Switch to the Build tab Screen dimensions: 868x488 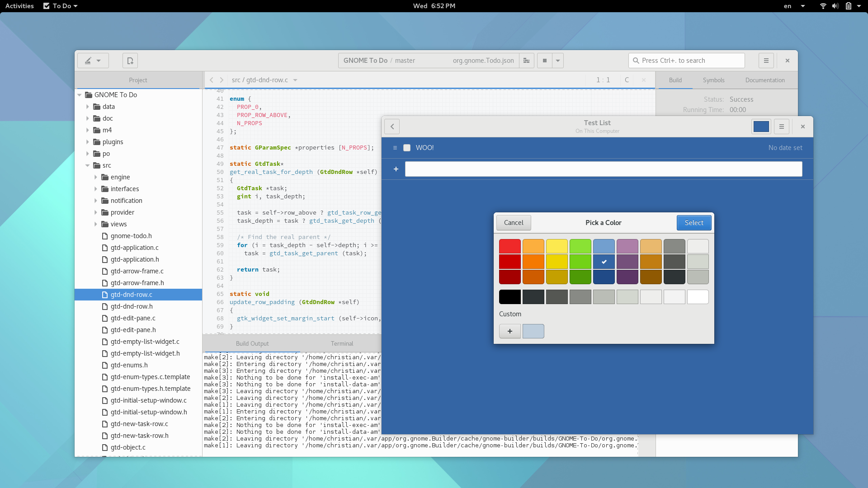click(675, 80)
